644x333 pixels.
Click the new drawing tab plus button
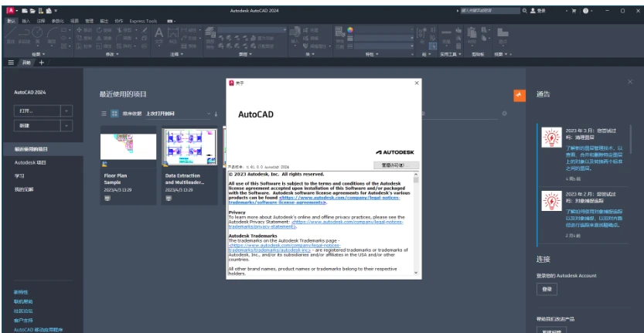coord(41,63)
